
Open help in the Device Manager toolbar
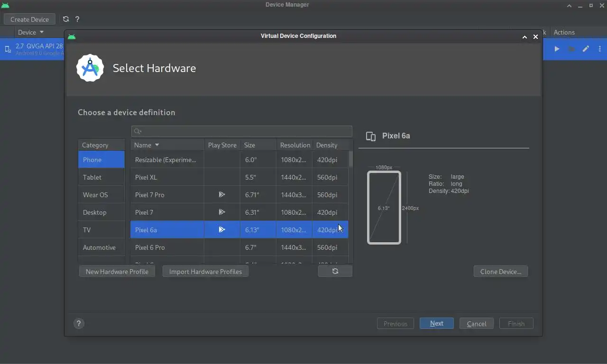[x=77, y=19]
